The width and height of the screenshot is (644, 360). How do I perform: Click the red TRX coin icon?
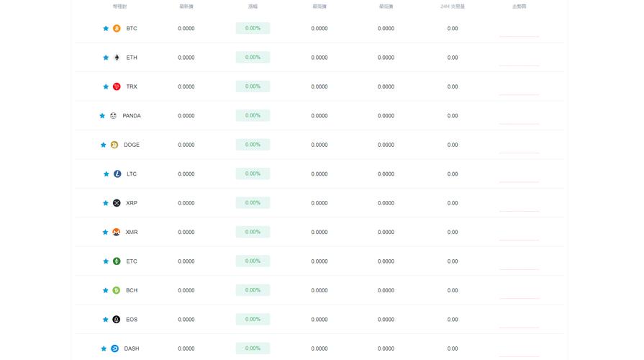(x=117, y=86)
